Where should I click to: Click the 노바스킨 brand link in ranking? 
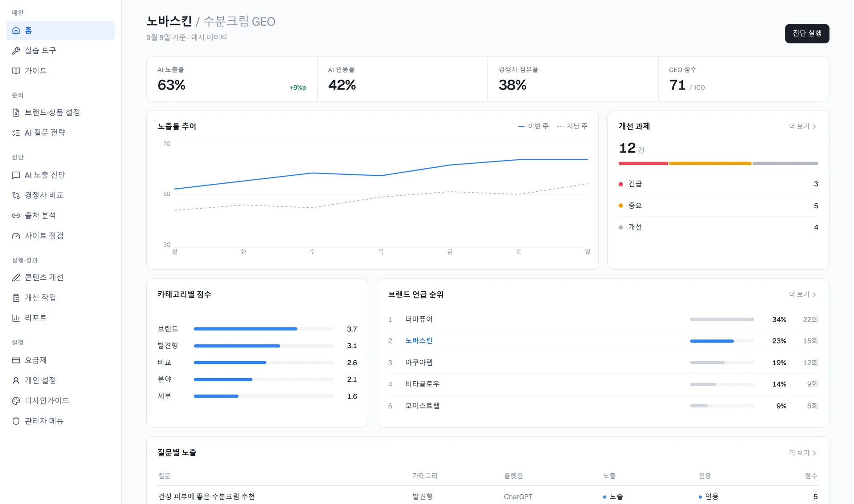click(419, 341)
